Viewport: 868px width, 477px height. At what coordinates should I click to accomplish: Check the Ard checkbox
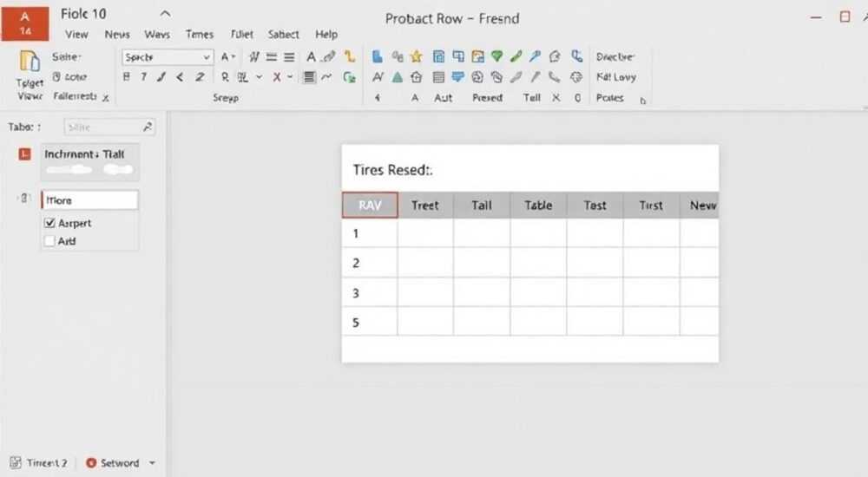[x=49, y=241]
